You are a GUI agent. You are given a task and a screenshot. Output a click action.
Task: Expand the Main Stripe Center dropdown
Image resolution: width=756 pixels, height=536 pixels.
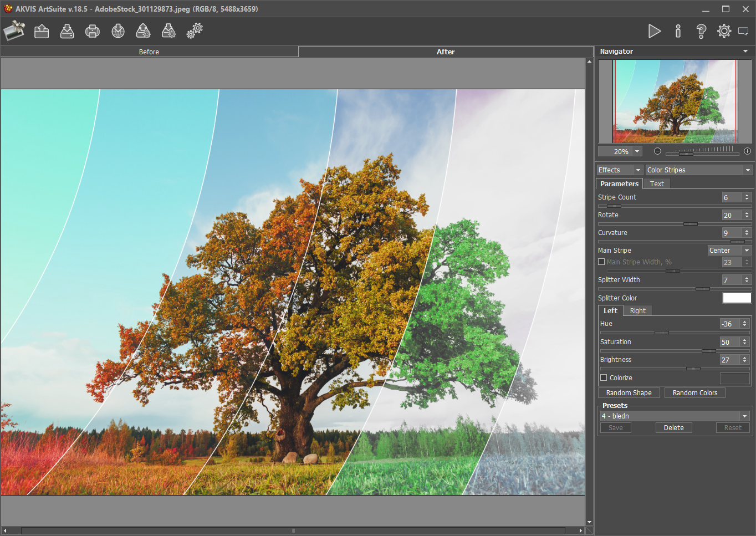point(729,251)
